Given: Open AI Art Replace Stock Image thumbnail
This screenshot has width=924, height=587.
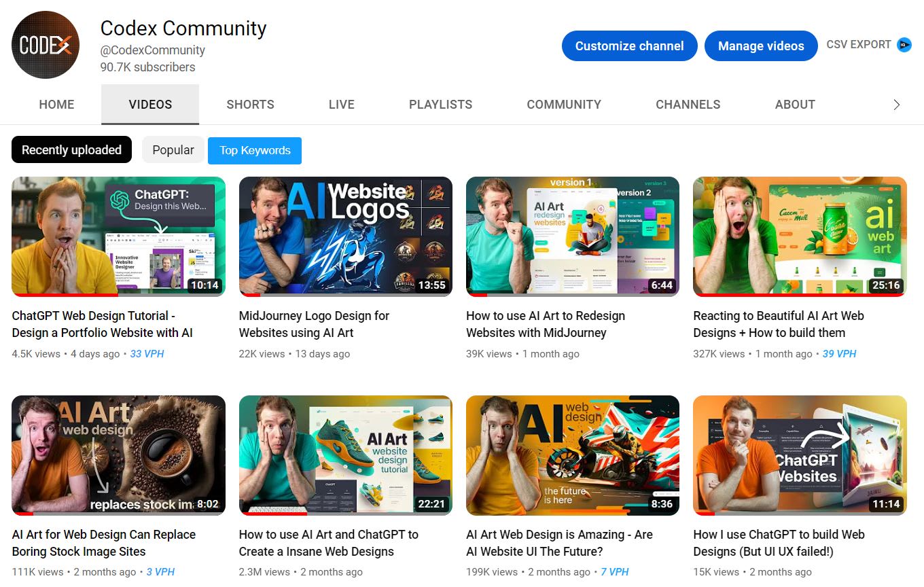Looking at the screenshot, I should (118, 455).
